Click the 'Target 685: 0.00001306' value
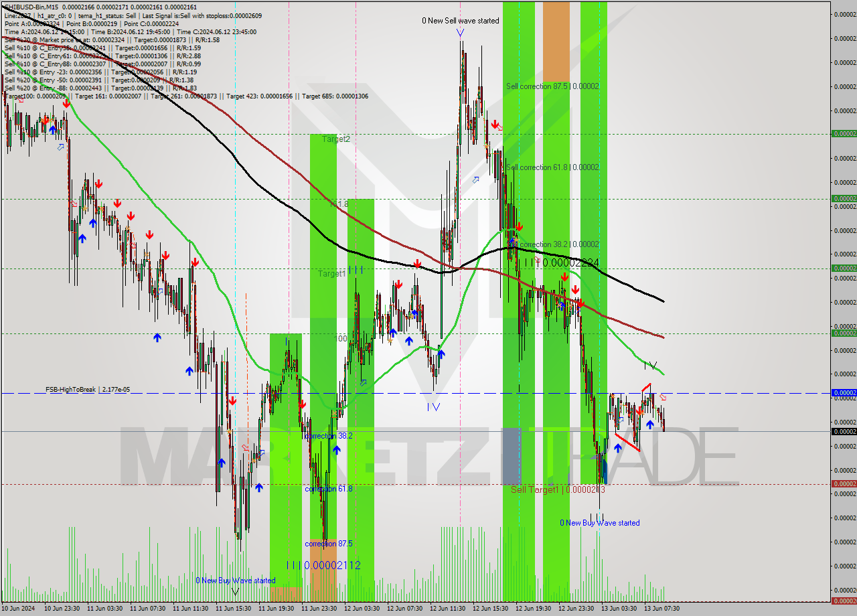The width and height of the screenshot is (857, 616). coord(335,96)
